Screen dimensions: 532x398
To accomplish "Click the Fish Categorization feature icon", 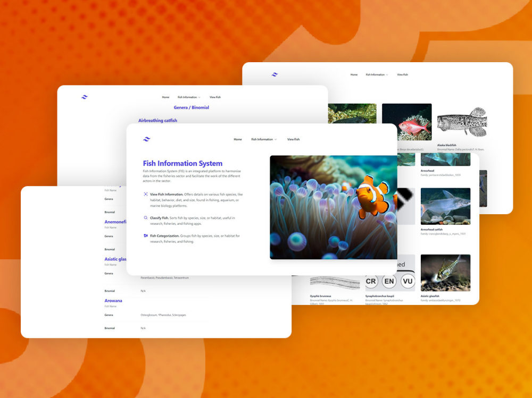I will [146, 235].
